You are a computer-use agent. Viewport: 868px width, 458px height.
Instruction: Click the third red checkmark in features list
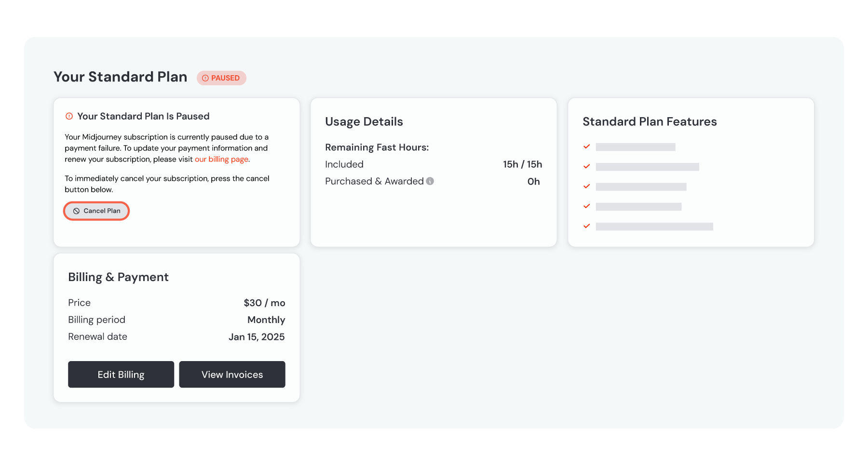[x=587, y=186]
